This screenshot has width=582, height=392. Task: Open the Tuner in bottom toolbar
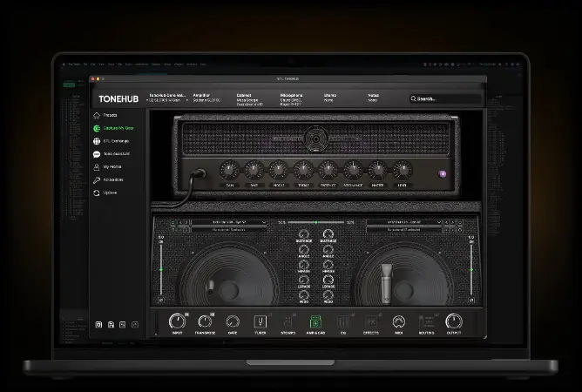coord(261,322)
